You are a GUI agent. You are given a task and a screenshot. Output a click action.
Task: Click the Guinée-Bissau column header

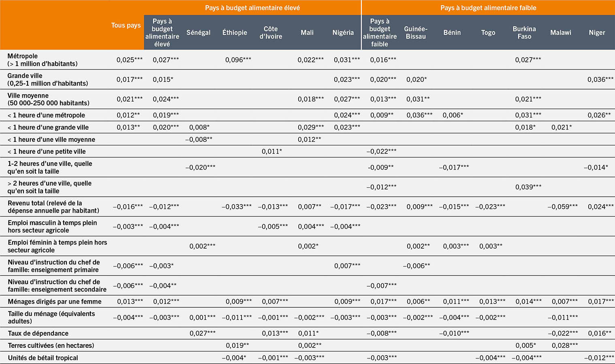click(x=416, y=32)
